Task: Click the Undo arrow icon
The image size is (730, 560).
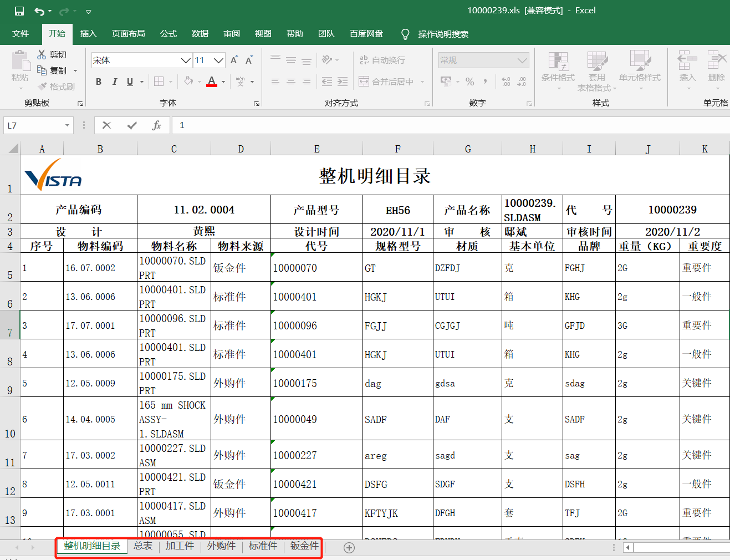Action: pos(39,11)
